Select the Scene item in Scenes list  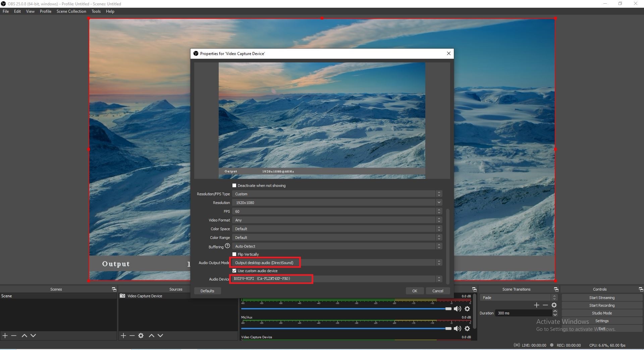(58, 296)
